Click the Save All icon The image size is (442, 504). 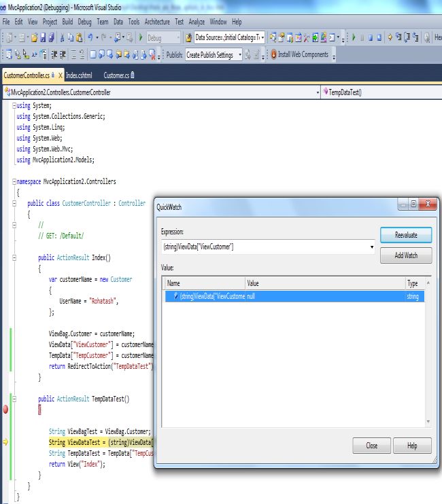coord(52,37)
